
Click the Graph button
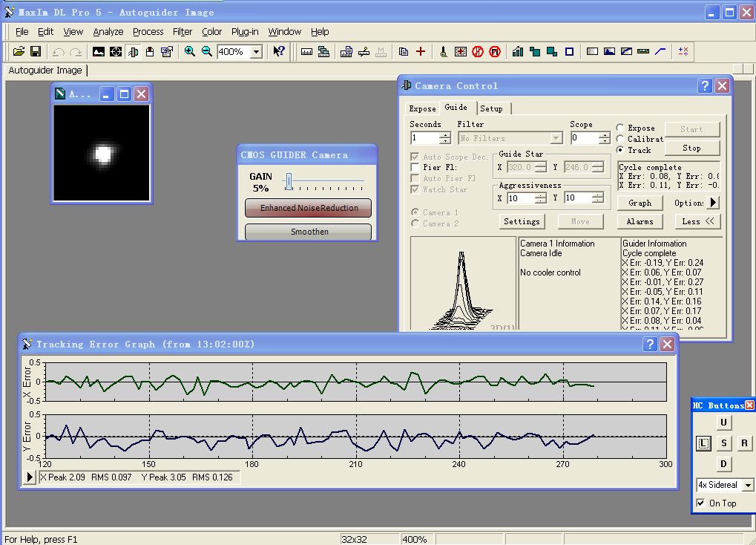(640, 203)
